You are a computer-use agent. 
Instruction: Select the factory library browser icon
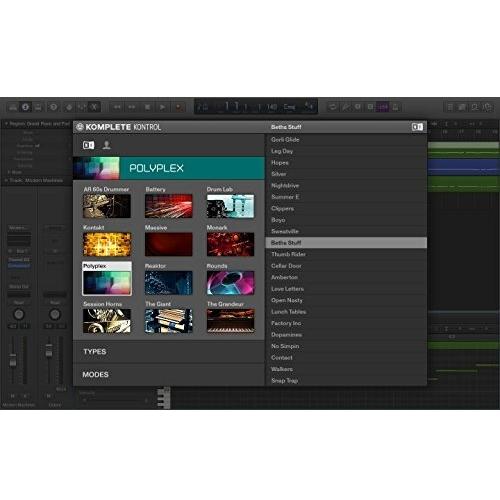tap(88, 145)
